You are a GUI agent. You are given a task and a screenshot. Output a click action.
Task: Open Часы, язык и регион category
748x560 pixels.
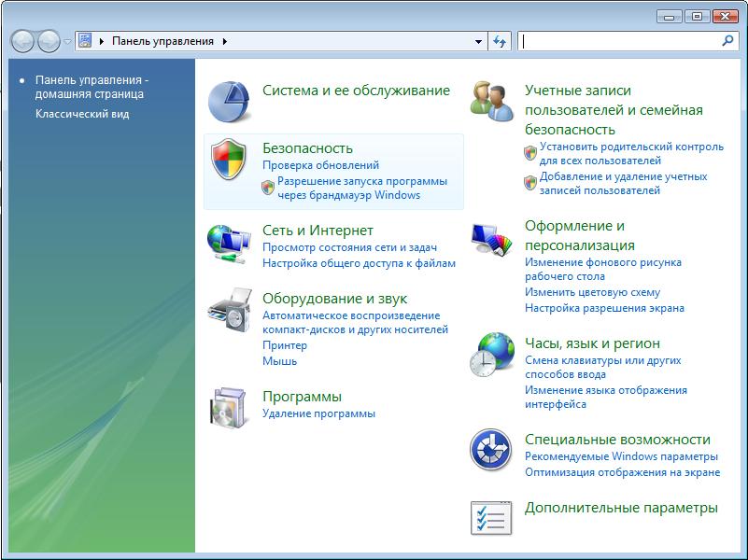(592, 343)
